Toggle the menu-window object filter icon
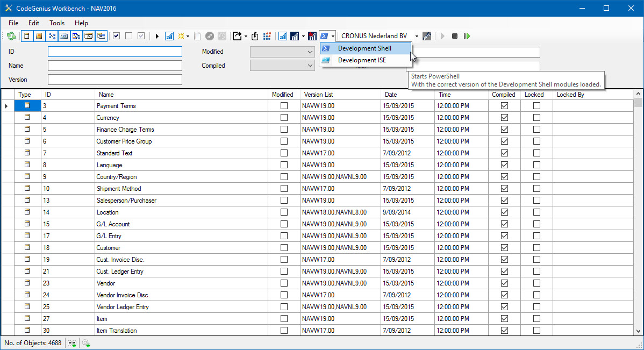Screen dimensions: 644x350 point(101,36)
